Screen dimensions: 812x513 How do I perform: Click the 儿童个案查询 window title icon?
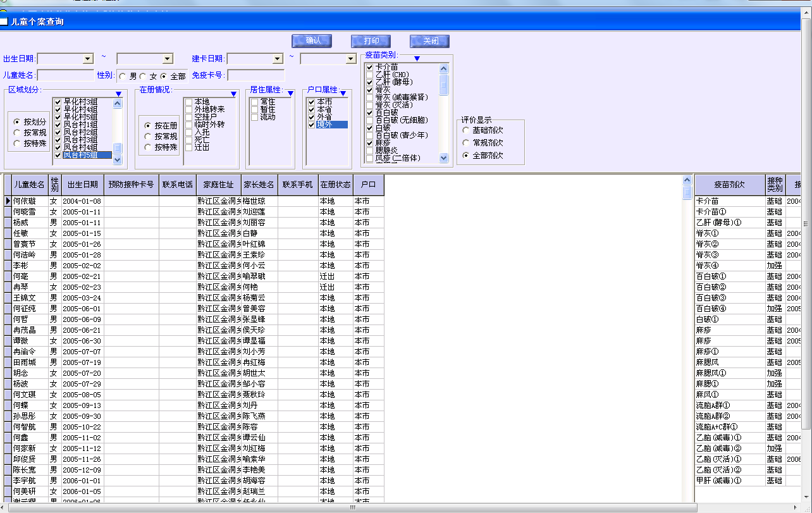point(4,22)
